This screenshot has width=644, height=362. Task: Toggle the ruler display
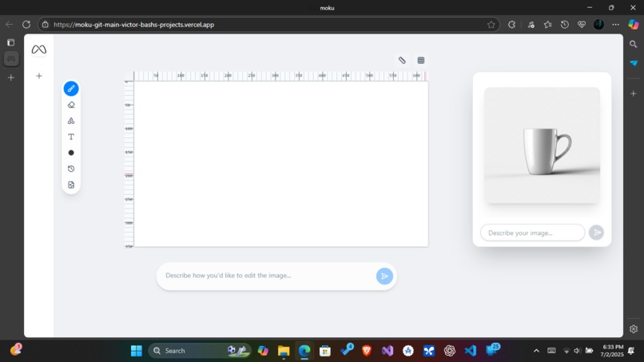tap(402, 61)
